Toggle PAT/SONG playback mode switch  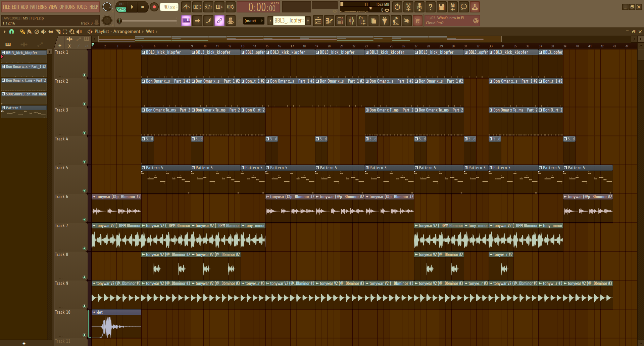[121, 7]
